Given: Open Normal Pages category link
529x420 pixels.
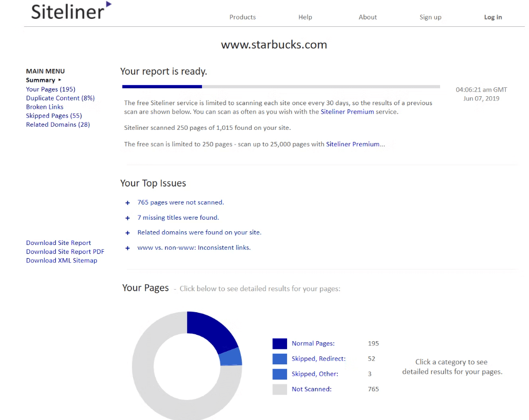Looking at the screenshot, I should pyautogui.click(x=313, y=343).
